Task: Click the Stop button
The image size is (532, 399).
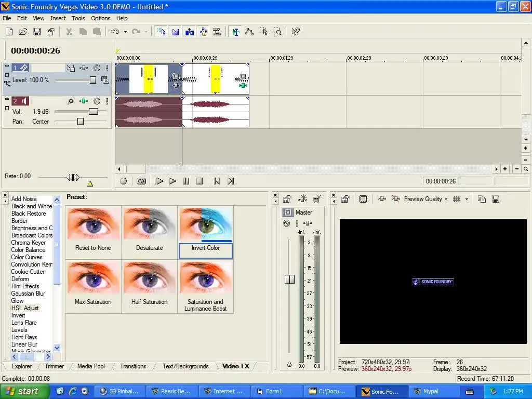Action: [x=199, y=181]
